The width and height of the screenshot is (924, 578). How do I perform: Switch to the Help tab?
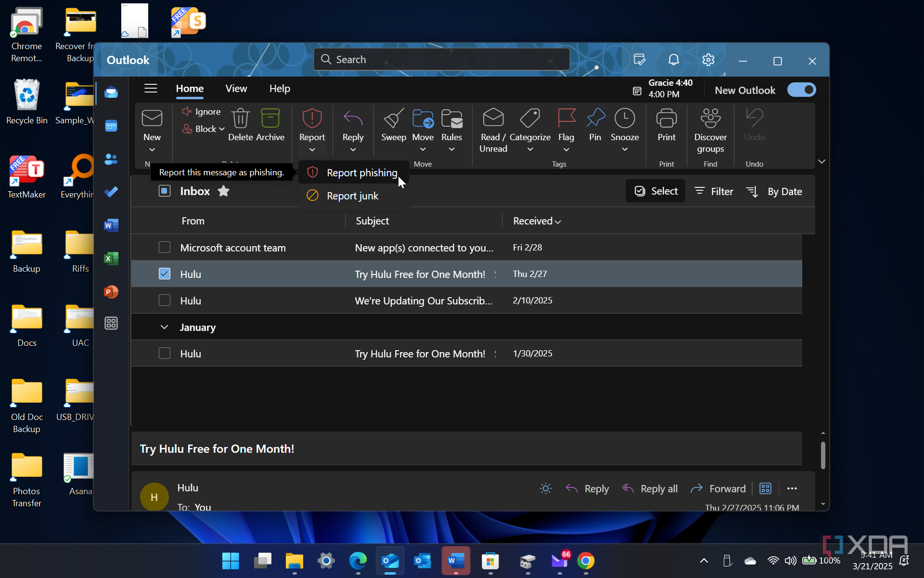click(280, 89)
